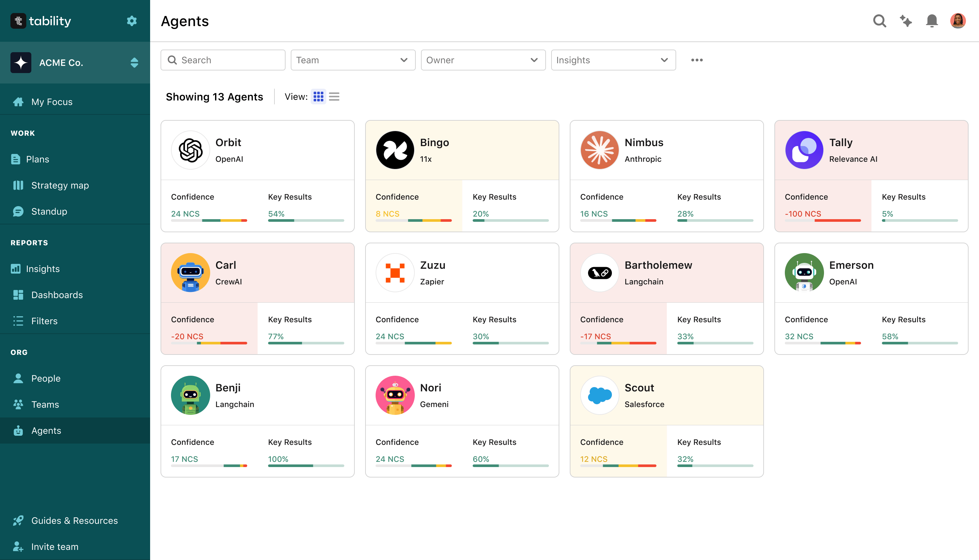Open notifications bell
The width and height of the screenshot is (979, 560).
(x=932, y=21)
